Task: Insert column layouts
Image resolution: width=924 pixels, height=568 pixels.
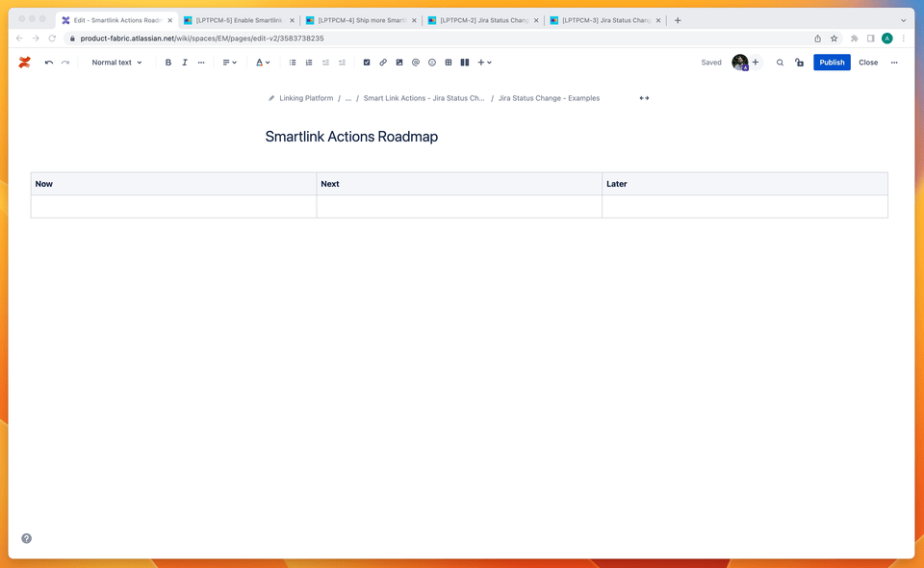Action: (x=464, y=63)
